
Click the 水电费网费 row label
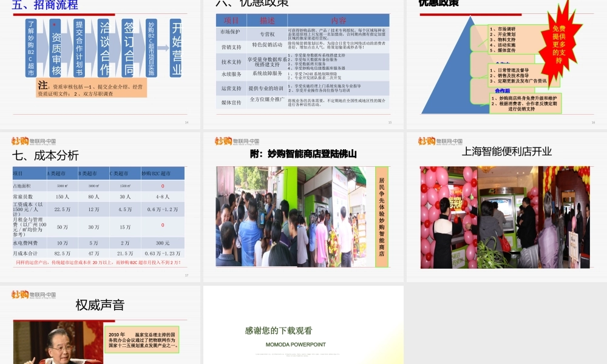point(25,243)
